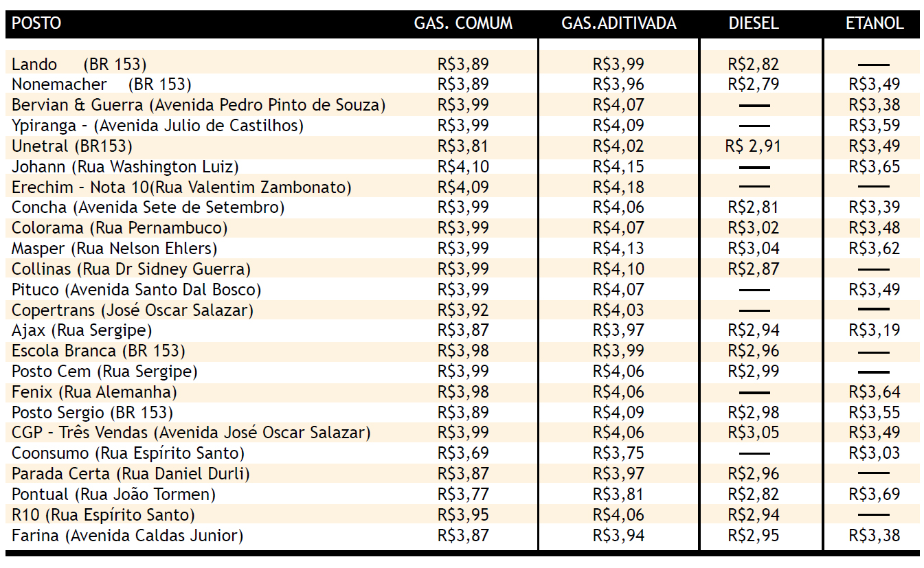Select the GAS. COMUM column header
Image resolution: width=924 pixels, height=568 pixels.
tap(463, 23)
